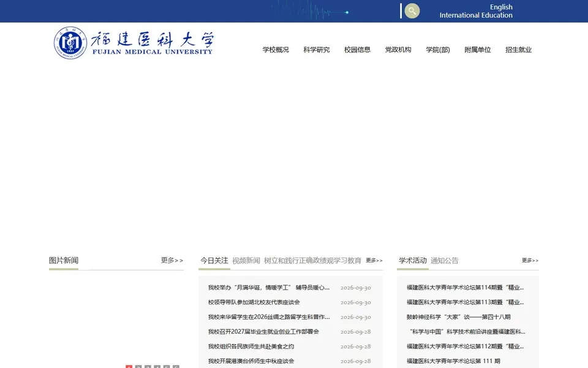
Task: Click date 2026-09-30 on 校领导带队 row
Action: click(355, 302)
